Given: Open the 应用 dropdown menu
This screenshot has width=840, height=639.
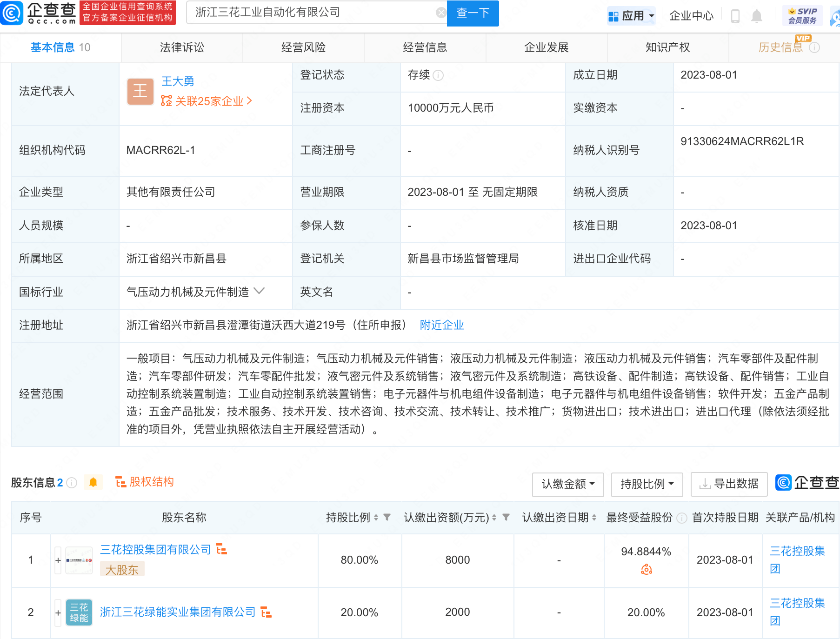Looking at the screenshot, I should [631, 16].
